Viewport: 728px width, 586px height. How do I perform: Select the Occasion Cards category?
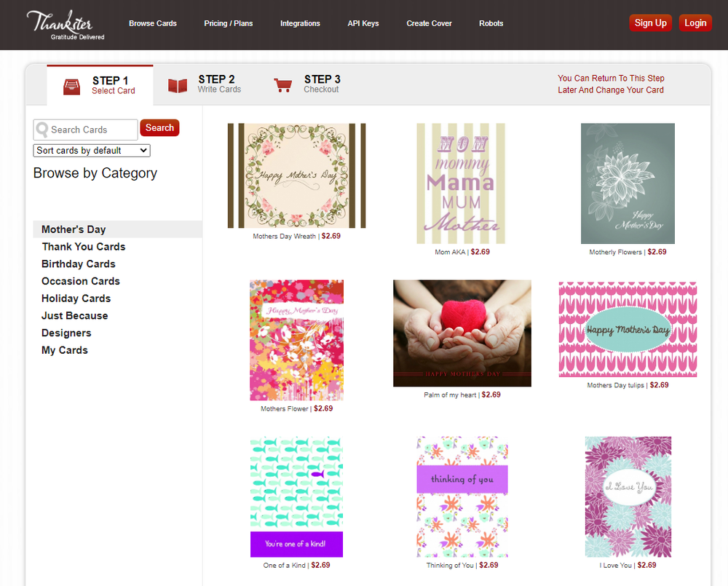click(81, 281)
